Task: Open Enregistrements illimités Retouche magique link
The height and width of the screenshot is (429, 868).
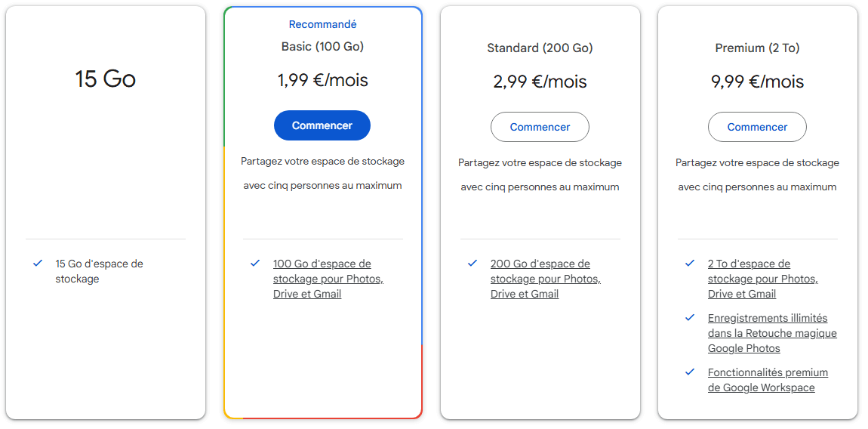Action: [x=771, y=333]
